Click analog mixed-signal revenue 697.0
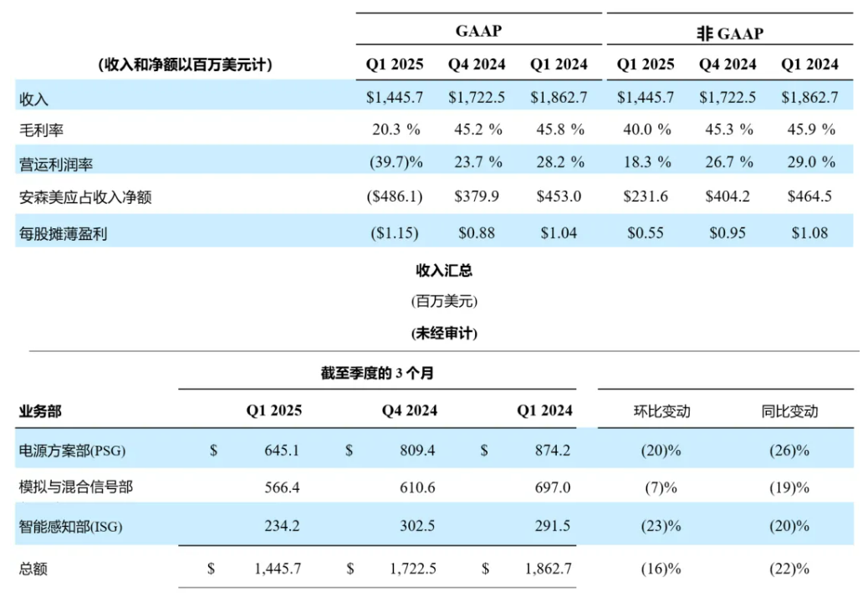The height and width of the screenshot is (597, 868). click(x=553, y=487)
